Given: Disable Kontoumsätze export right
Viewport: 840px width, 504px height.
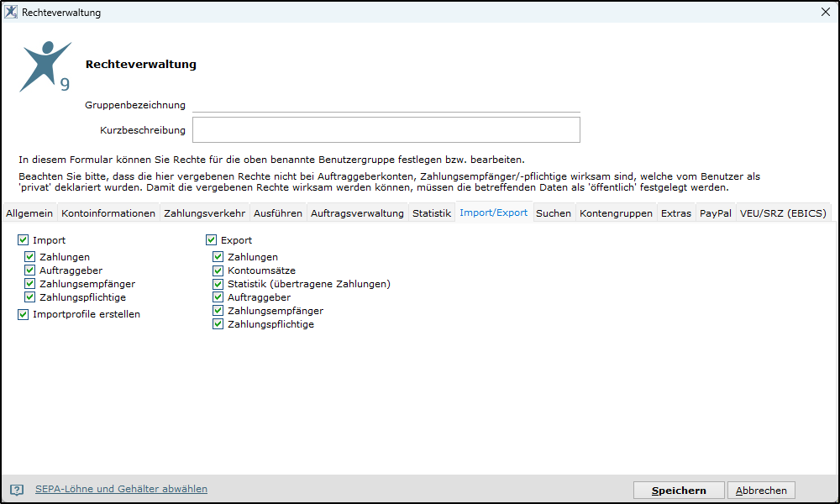Looking at the screenshot, I should (x=218, y=270).
